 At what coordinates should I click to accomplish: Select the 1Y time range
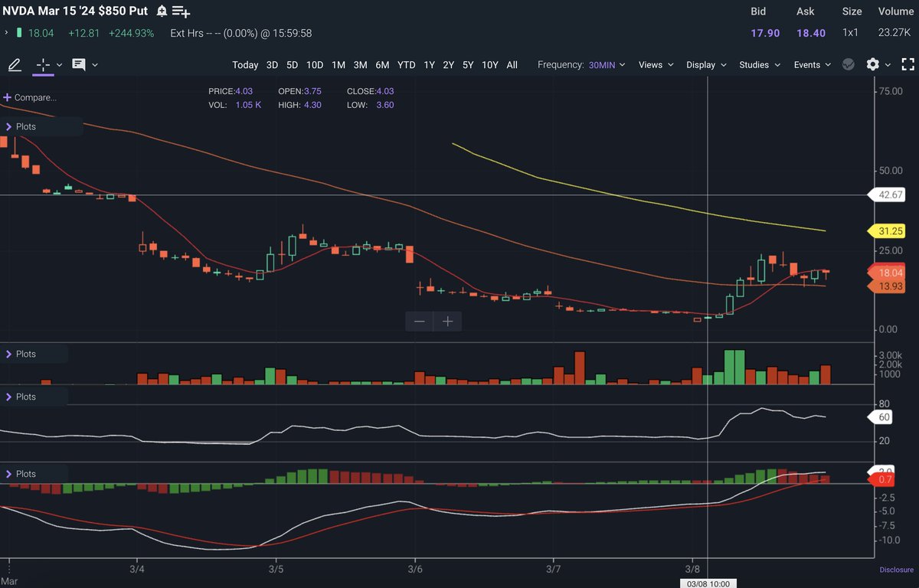tap(429, 65)
